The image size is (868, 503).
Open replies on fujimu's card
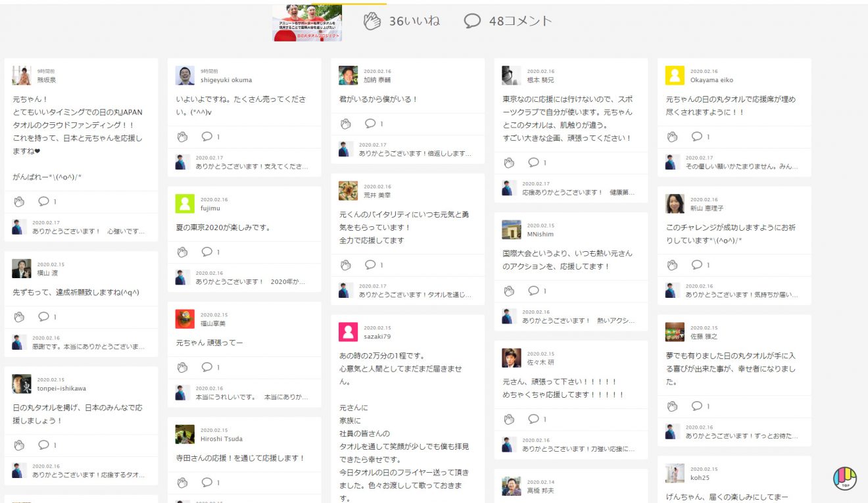pyautogui.click(x=207, y=251)
